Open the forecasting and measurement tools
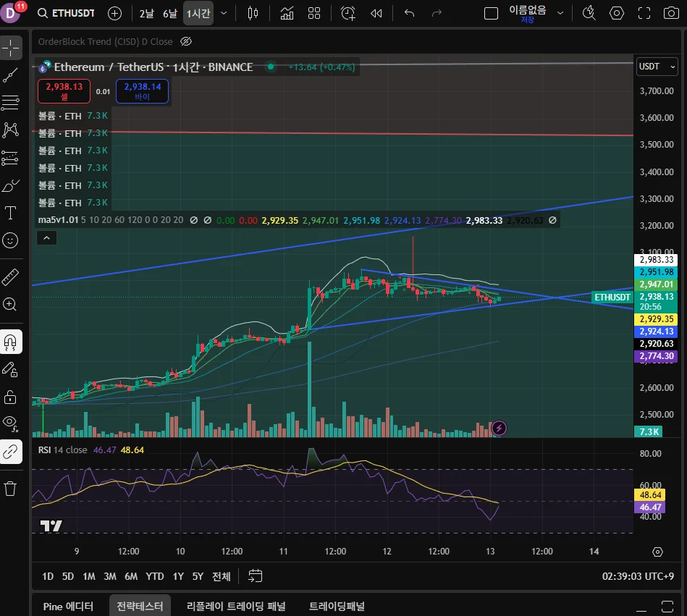The width and height of the screenshot is (687, 616). point(11,158)
